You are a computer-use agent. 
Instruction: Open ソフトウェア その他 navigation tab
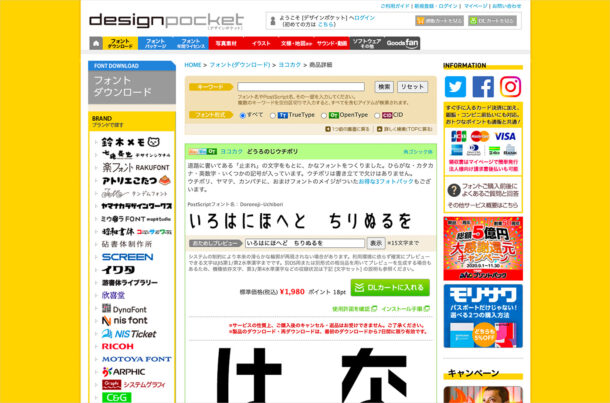367,43
